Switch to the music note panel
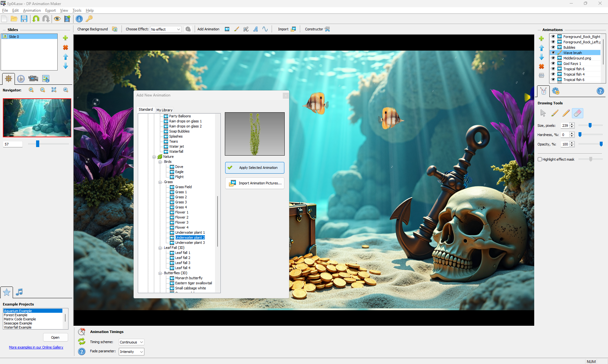The width and height of the screenshot is (608, 364). (x=19, y=292)
